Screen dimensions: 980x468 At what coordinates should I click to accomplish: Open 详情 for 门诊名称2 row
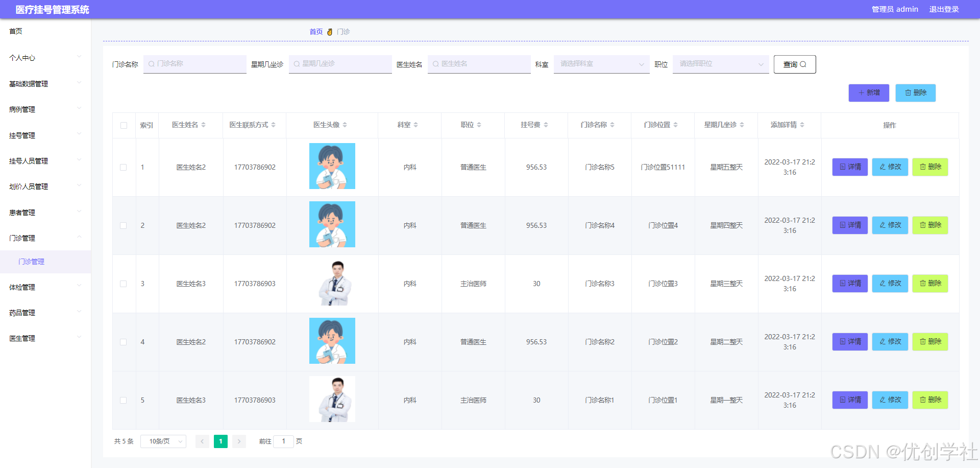850,342
